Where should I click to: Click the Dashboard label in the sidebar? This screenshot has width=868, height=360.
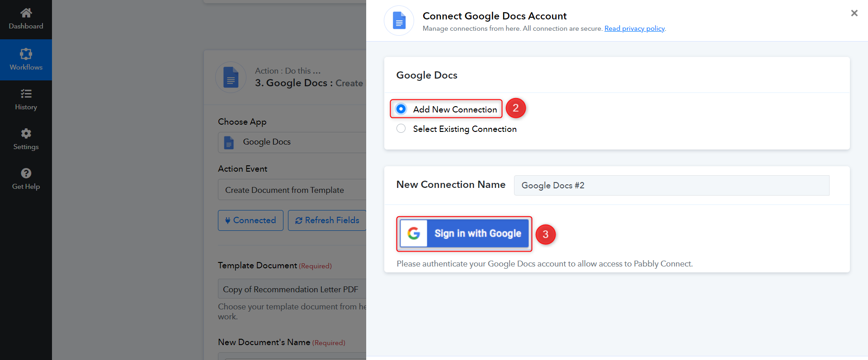[x=26, y=26]
